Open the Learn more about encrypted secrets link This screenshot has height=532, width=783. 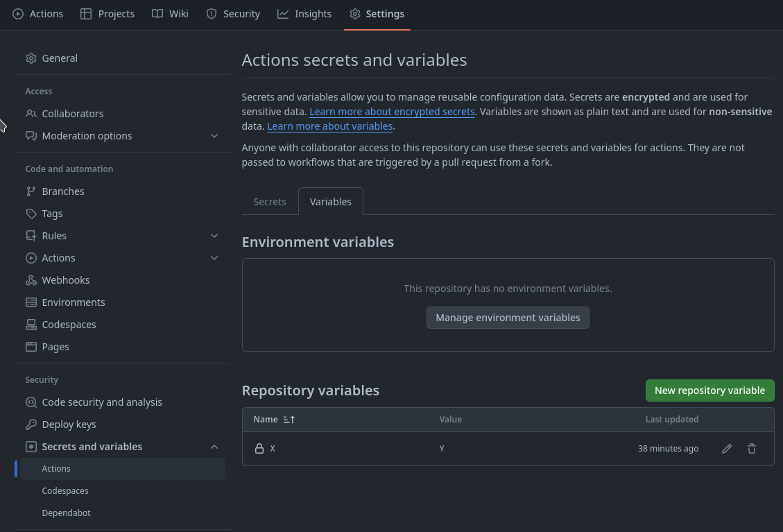pos(392,112)
